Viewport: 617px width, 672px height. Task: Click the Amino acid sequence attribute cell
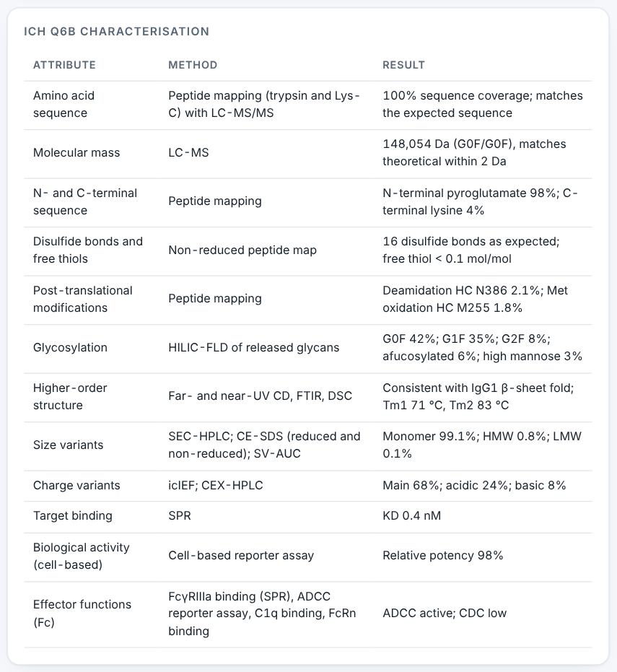pos(64,104)
